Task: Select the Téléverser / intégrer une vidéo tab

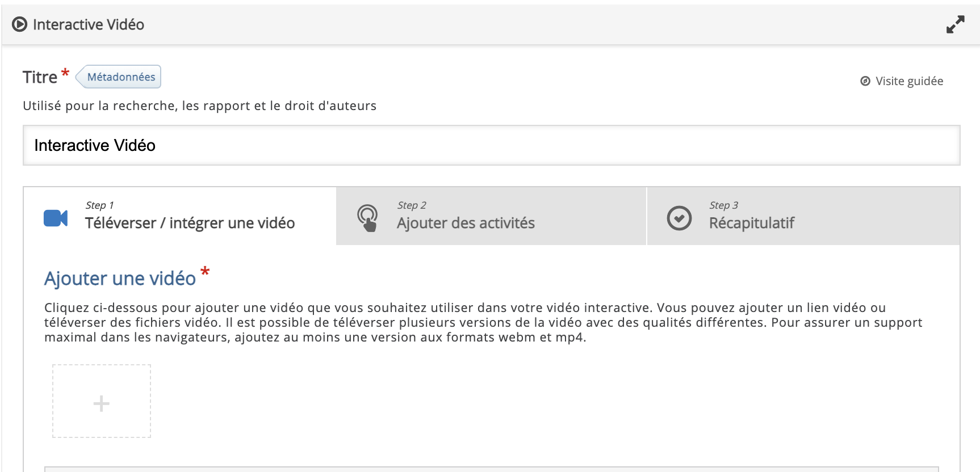Action: 190,223
